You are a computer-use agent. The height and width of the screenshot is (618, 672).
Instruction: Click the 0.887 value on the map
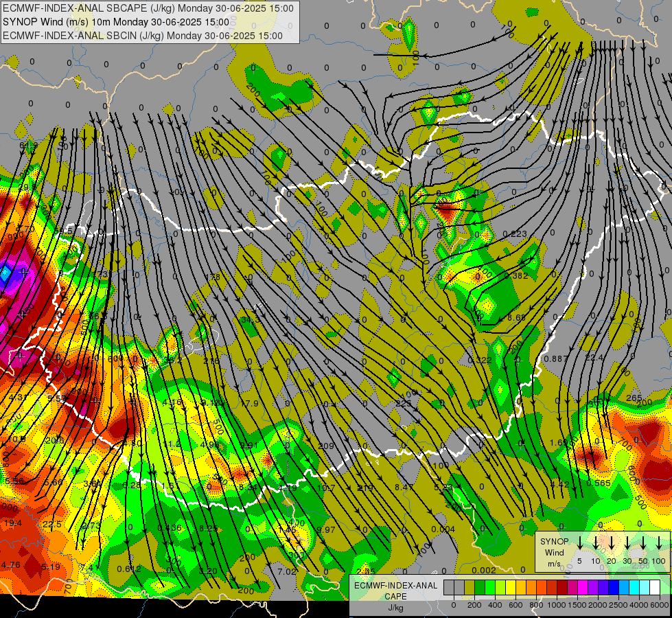pos(555,358)
